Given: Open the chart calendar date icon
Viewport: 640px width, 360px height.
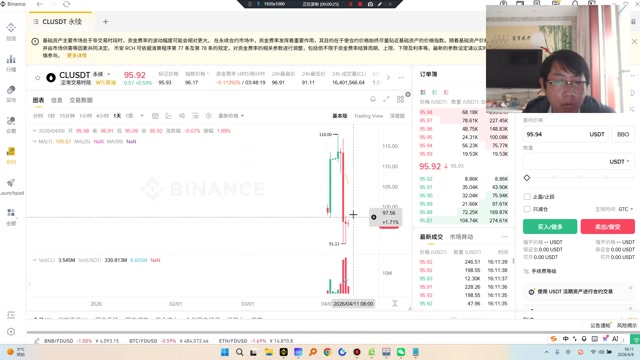Looking at the screenshot, I should coord(155,116).
